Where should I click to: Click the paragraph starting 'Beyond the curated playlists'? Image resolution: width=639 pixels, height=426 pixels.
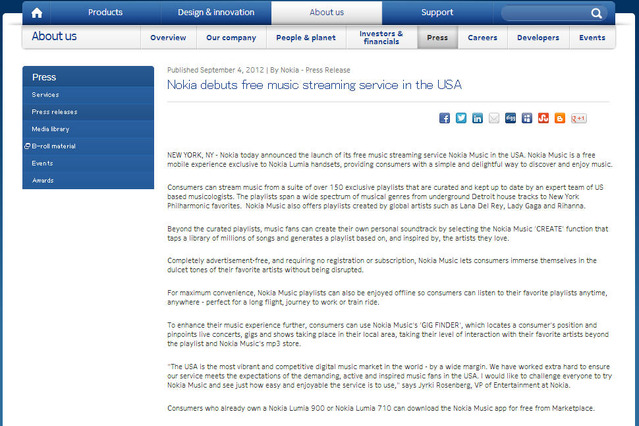click(x=388, y=234)
